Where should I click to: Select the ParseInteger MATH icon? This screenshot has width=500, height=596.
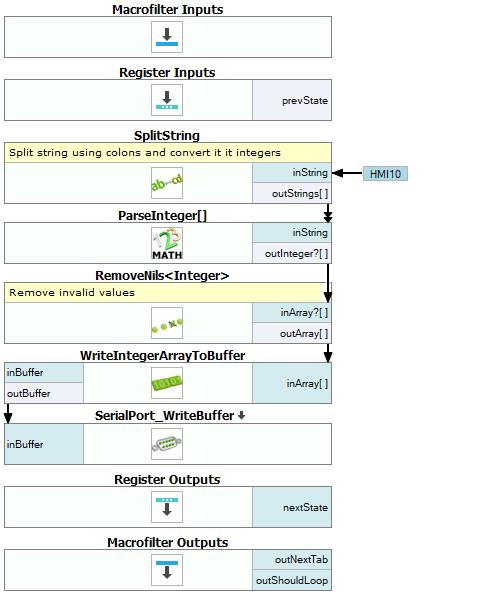point(167,243)
